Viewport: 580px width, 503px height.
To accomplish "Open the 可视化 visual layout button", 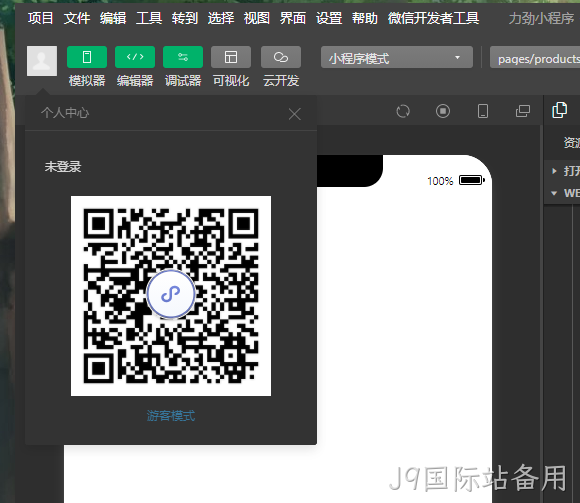I will (x=231, y=57).
